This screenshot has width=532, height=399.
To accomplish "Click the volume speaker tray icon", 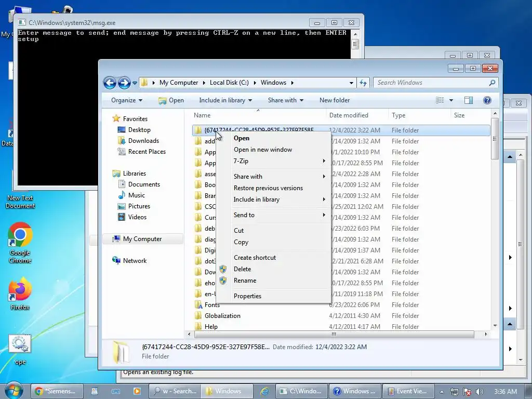I will coord(480,392).
